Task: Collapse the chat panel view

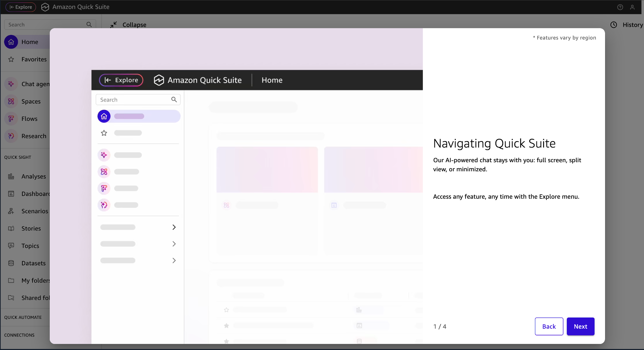Action: (x=128, y=25)
